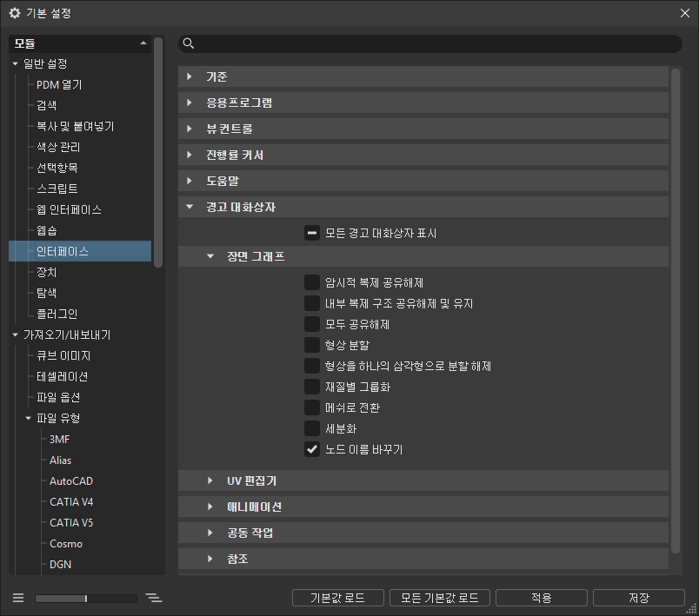Viewport: 699px width, 616px height.
Task: Collapse the 일반 설정 tree node arrow
Action: click(15, 63)
